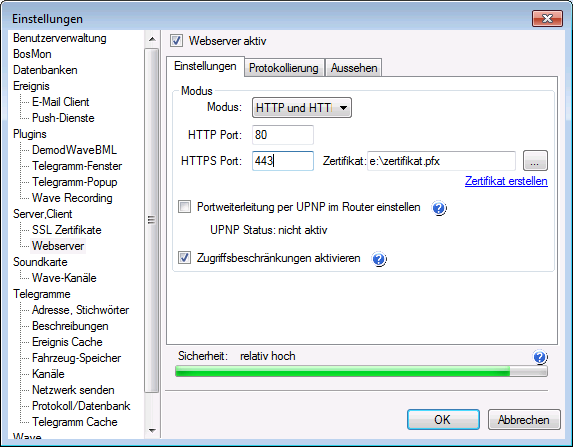Screen dimensions: 573x447
Task: Open Netzwerk senden settings
Action: (73, 390)
